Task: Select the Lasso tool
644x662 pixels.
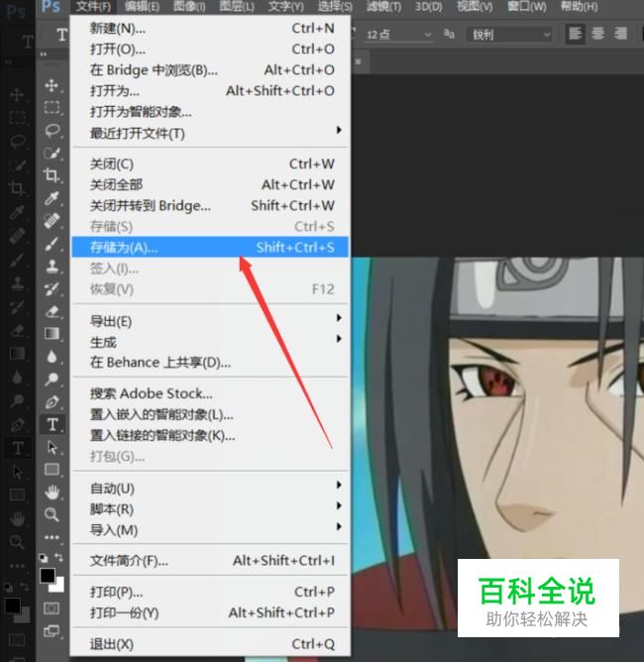Action: click(x=52, y=131)
